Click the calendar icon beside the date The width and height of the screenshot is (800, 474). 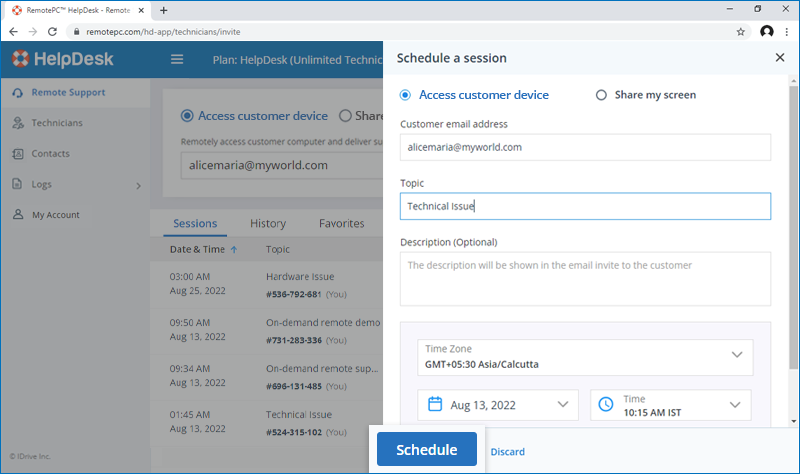coord(435,405)
